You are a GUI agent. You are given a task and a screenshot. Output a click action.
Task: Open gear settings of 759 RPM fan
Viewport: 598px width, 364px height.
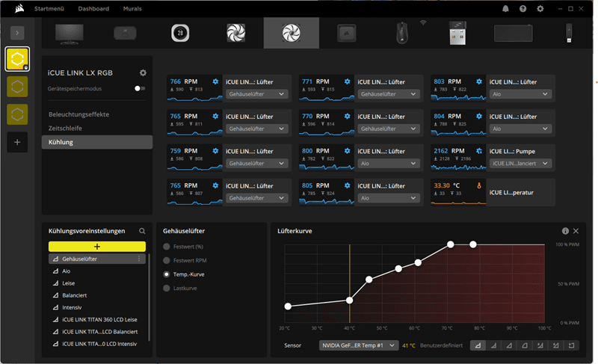pyautogui.click(x=215, y=151)
